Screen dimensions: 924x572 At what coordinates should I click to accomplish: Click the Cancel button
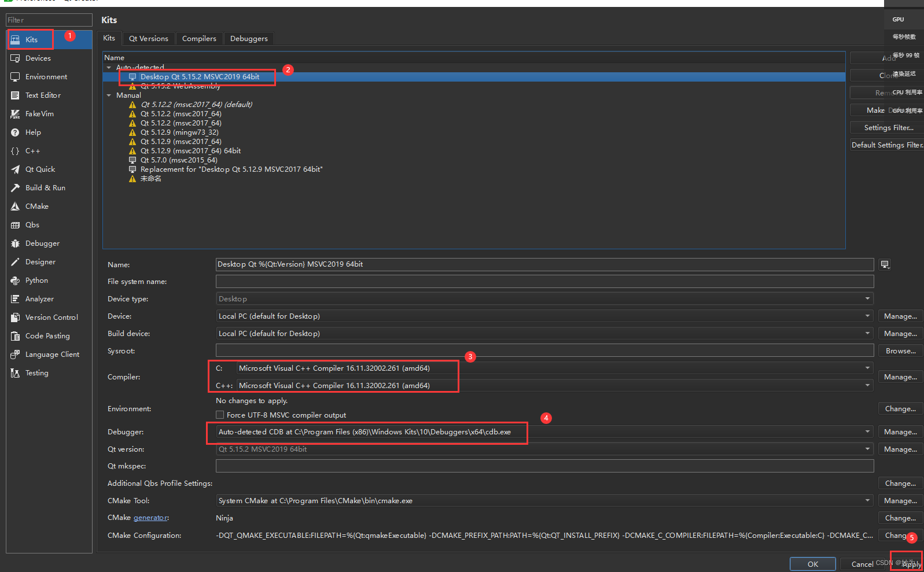point(862,564)
